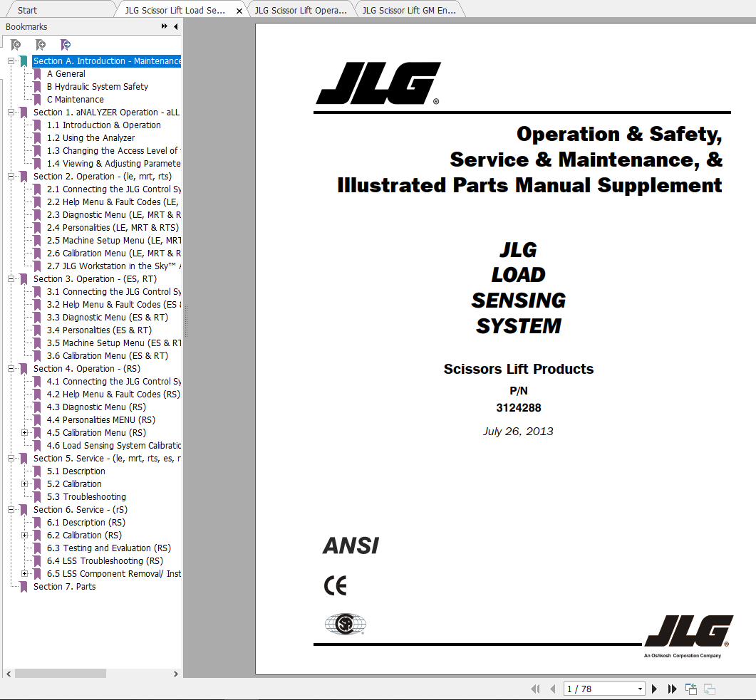The image size is (756, 700).
Task: Expand 6.2 Calibration (RS) bookmark
Action: coord(25,536)
